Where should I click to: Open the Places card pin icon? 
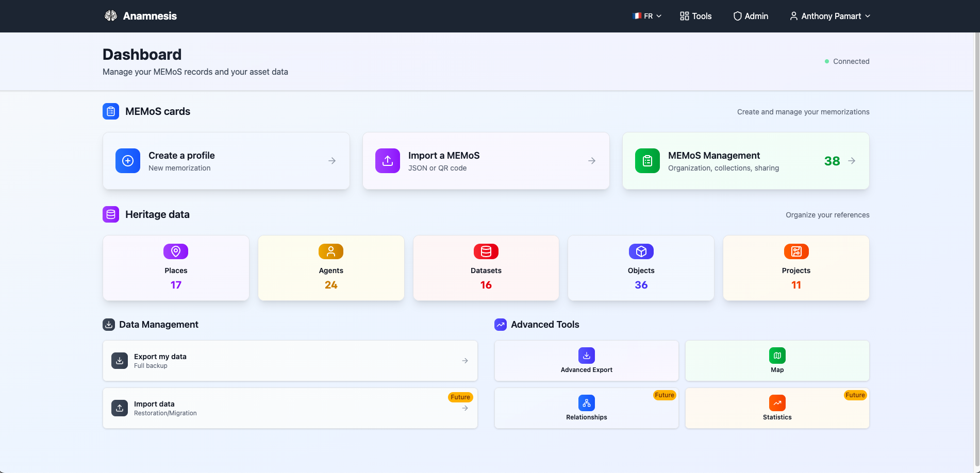176,251
